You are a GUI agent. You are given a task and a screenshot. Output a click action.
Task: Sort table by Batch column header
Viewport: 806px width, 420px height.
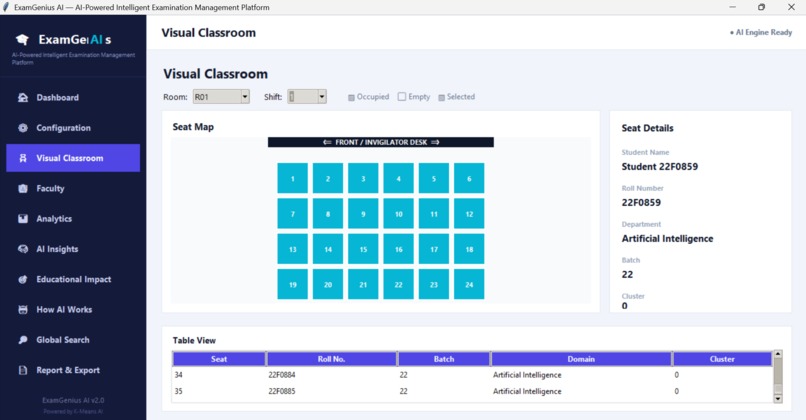click(x=444, y=359)
